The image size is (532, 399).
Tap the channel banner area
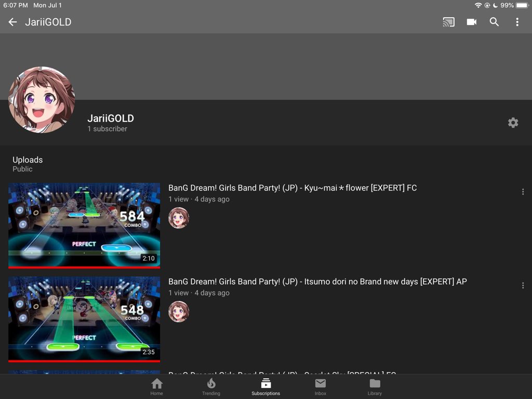[266, 66]
